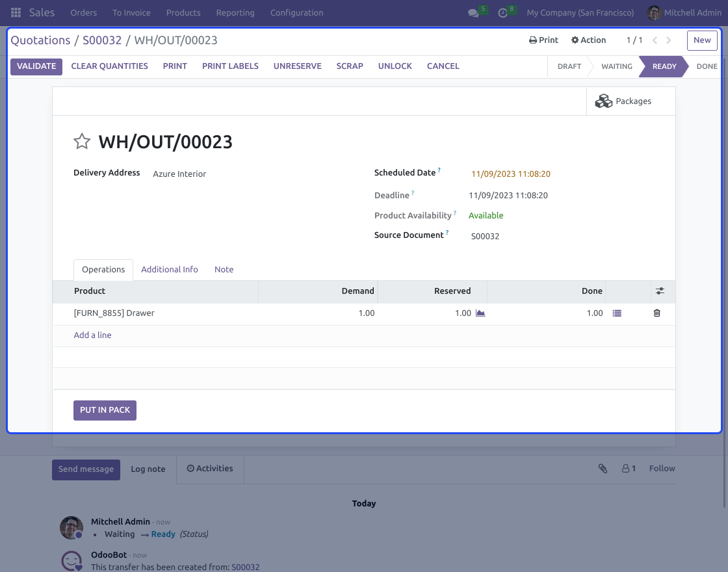
Task: Open optional columns settings icon in table
Action: pos(660,291)
